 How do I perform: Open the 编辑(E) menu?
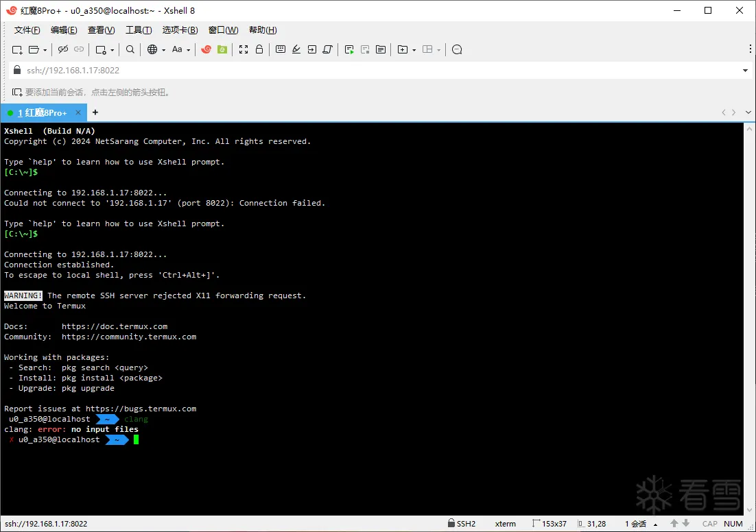tap(64, 30)
